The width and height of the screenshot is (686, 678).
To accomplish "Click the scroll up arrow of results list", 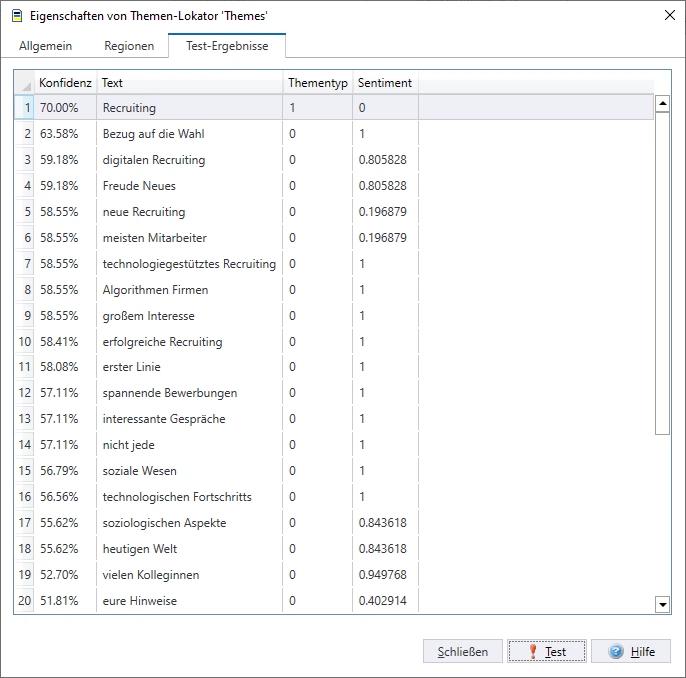I will coord(662,104).
